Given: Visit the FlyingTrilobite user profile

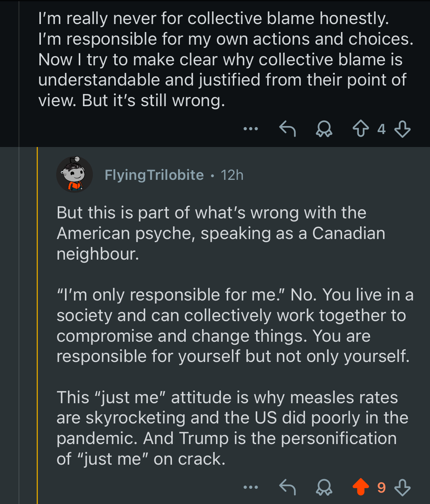Looking at the screenshot, I should pyautogui.click(x=154, y=175).
